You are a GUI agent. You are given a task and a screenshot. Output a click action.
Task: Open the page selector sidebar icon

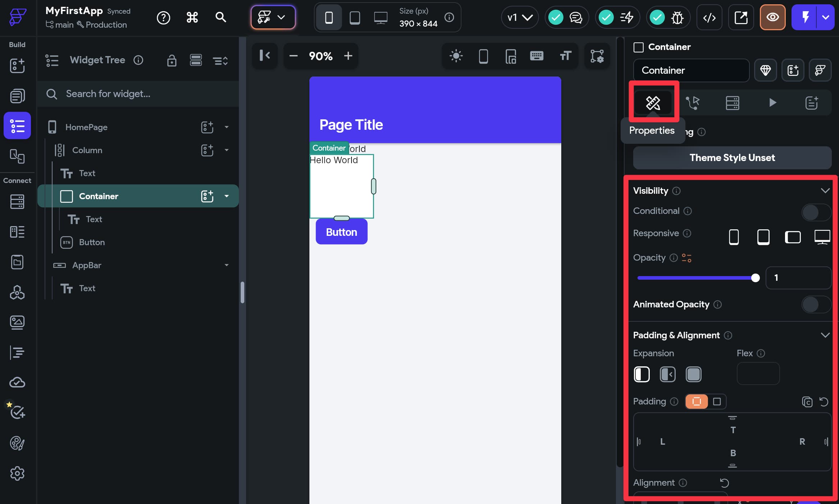pos(17,96)
